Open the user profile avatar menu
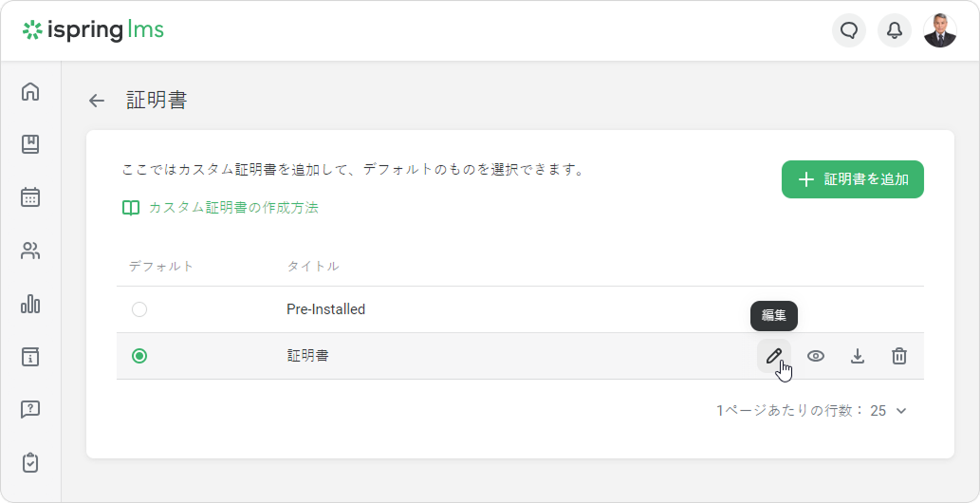The image size is (980, 503). pos(939,30)
